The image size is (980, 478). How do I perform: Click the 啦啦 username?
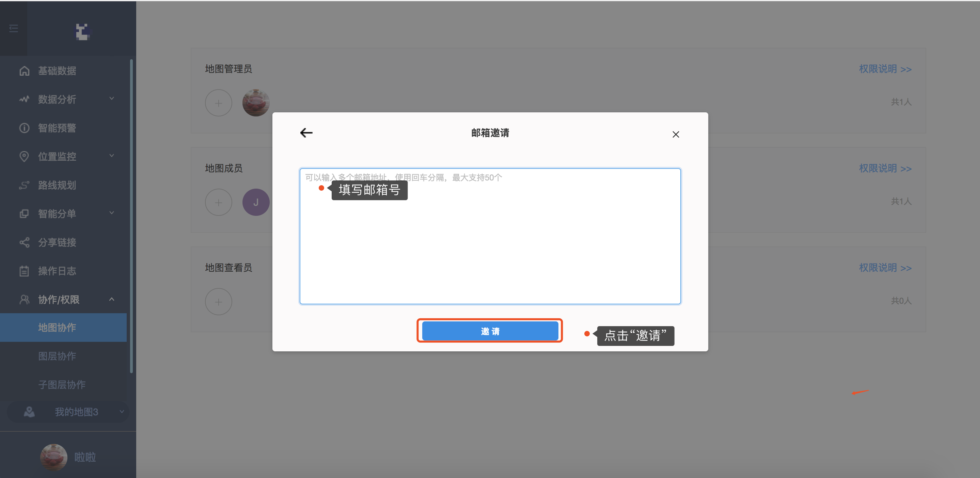85,457
